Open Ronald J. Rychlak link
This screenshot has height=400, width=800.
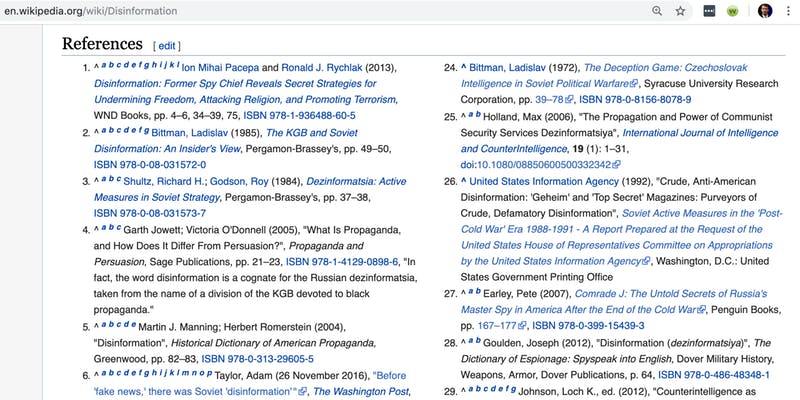click(322, 68)
